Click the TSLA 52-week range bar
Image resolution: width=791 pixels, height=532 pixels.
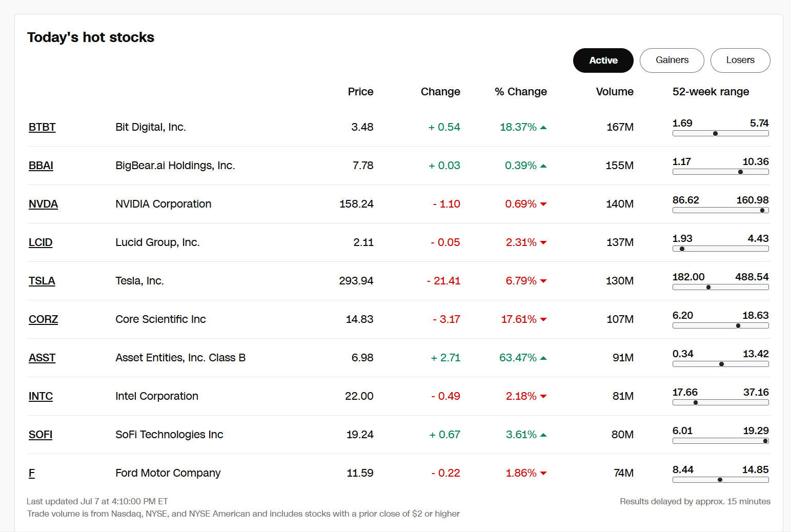pyautogui.click(x=721, y=287)
